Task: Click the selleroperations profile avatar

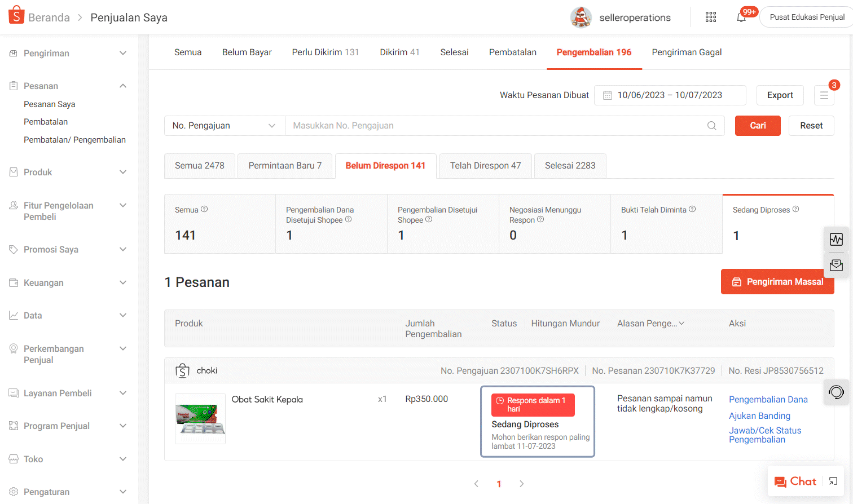Action: tap(582, 17)
